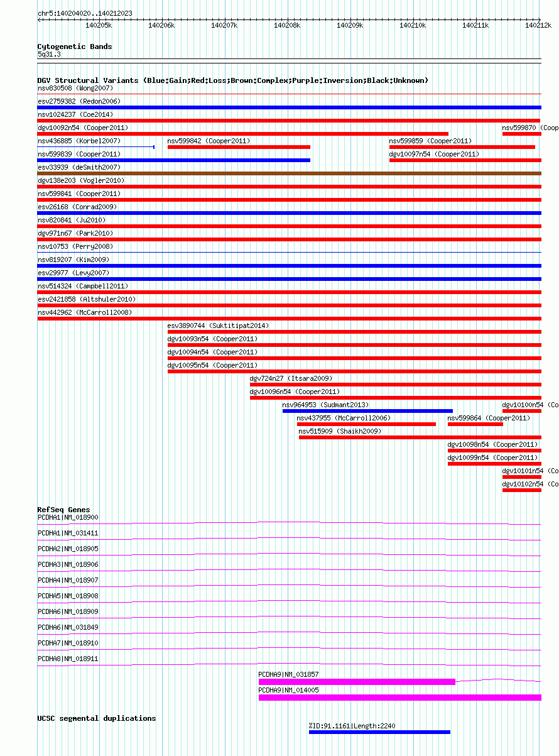559x756 pixels.
Task: Open the truncated dgv10100n54 variant label
Action: click(530, 405)
